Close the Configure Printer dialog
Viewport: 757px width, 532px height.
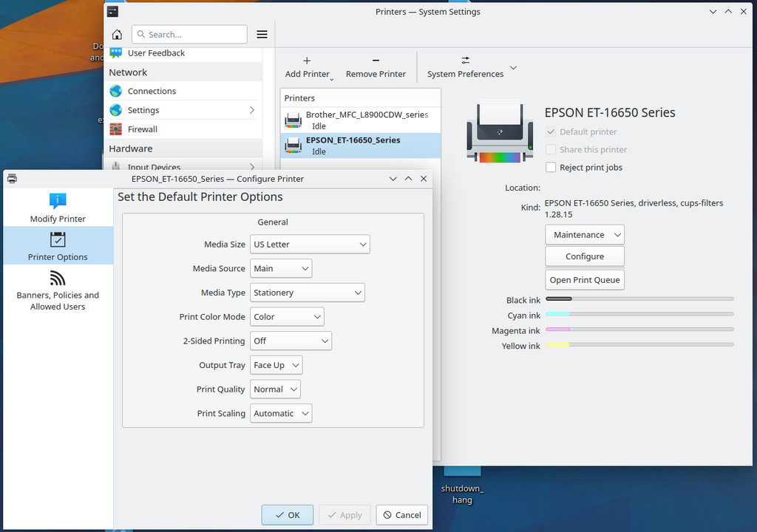[x=424, y=179]
